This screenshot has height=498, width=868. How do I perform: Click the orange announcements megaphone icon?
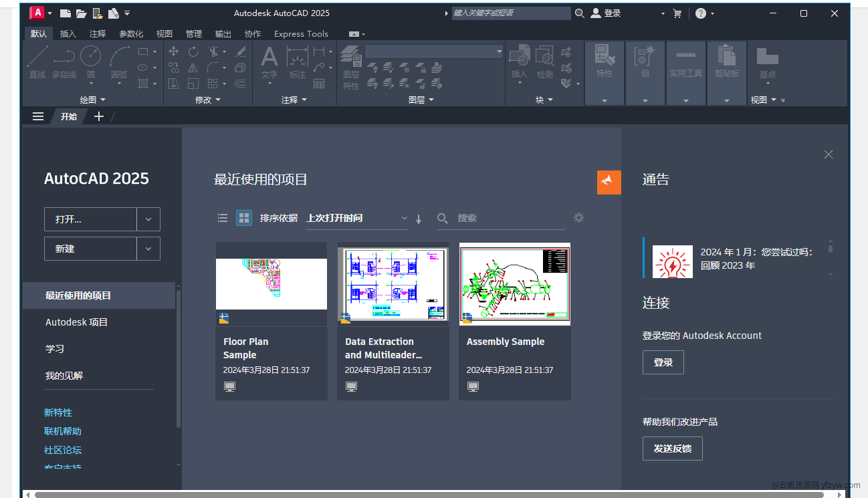pos(609,182)
